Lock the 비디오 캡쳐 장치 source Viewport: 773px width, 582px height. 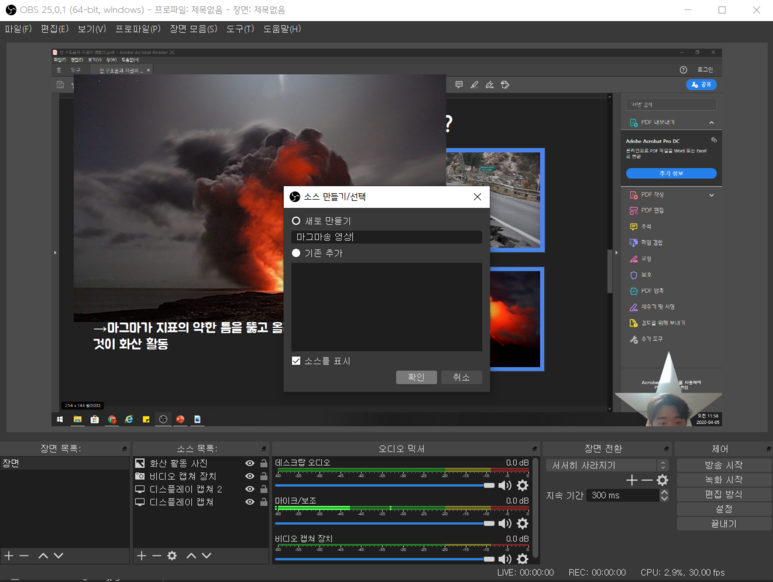point(264,476)
